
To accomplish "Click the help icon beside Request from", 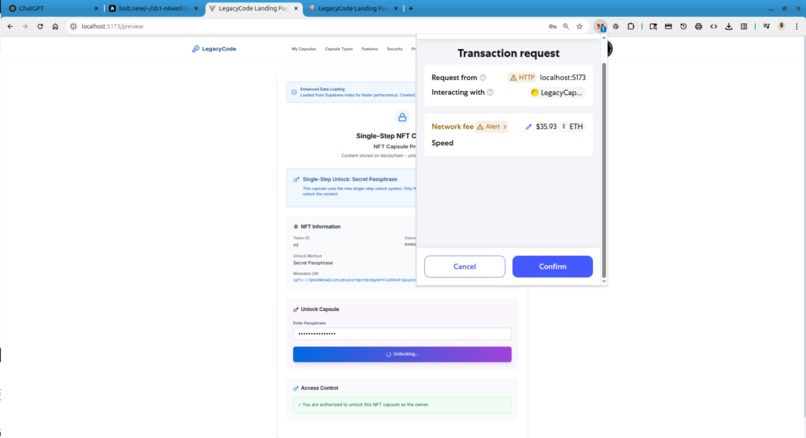I will 483,78.
